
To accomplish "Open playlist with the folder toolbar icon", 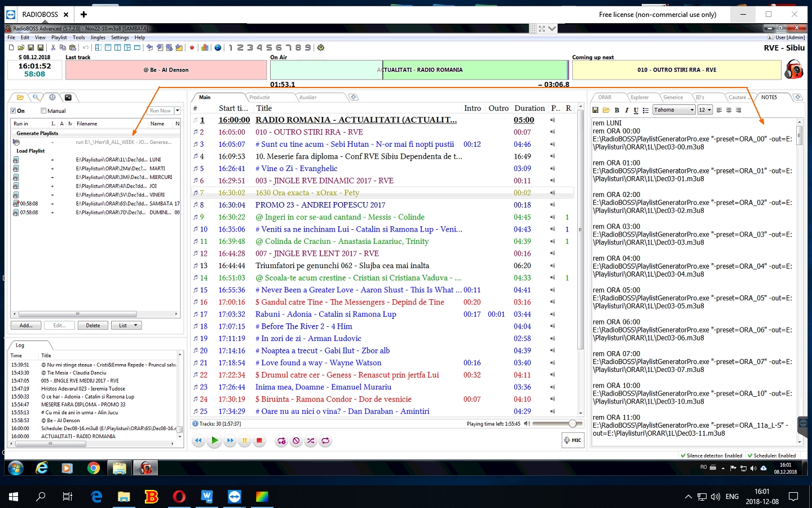I will click(x=21, y=48).
